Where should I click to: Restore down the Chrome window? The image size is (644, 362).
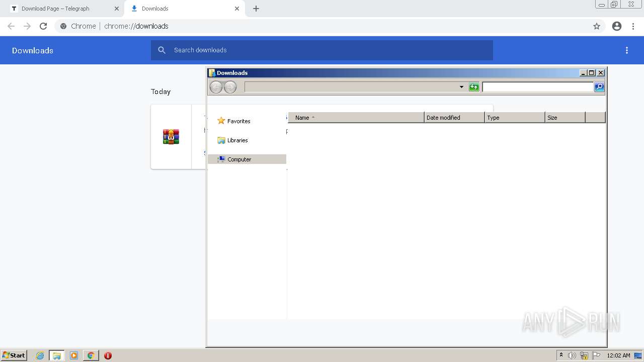click(x=614, y=5)
